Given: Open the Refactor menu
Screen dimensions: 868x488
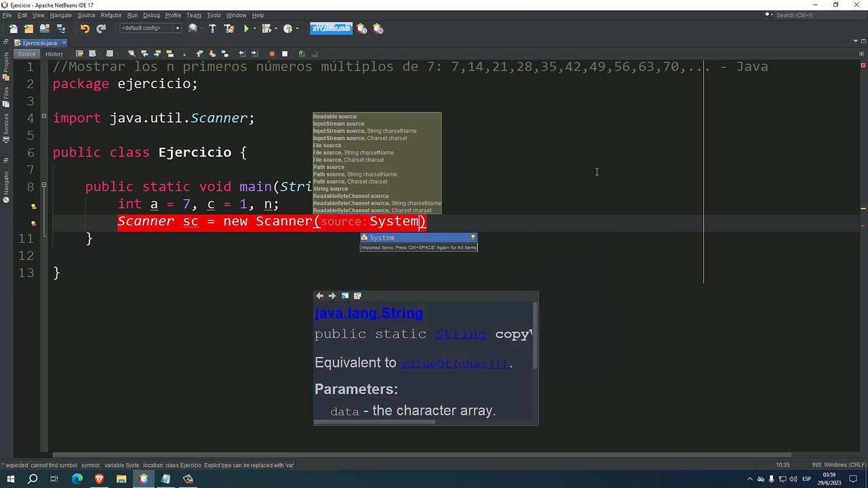Looking at the screenshot, I should pyautogui.click(x=111, y=15).
